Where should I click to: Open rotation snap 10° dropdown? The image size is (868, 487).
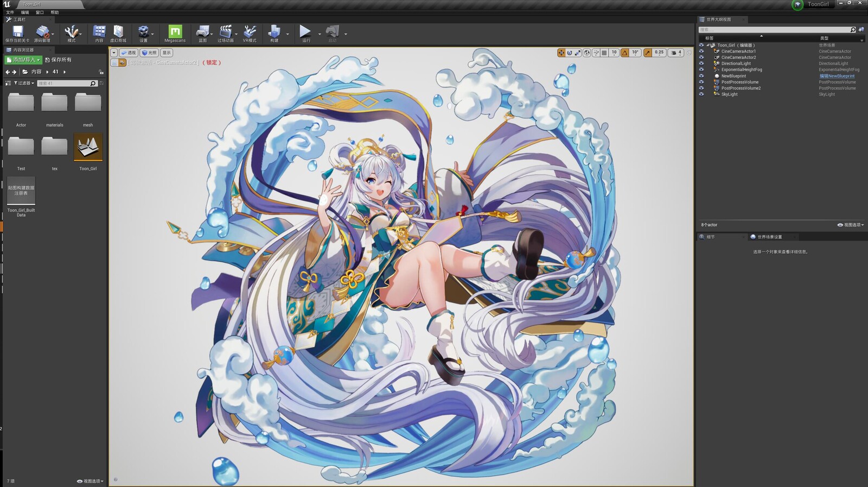635,53
